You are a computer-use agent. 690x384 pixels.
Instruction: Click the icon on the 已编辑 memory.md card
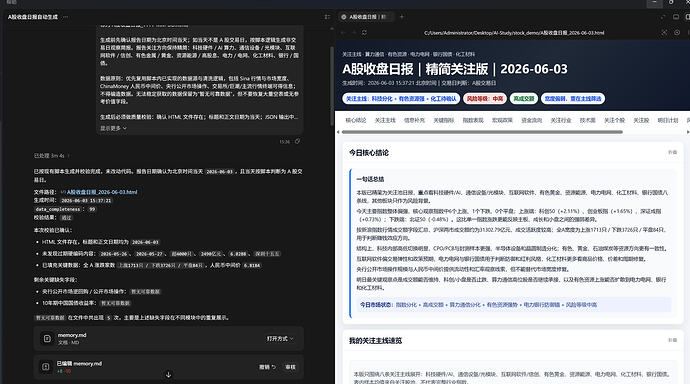(46, 366)
